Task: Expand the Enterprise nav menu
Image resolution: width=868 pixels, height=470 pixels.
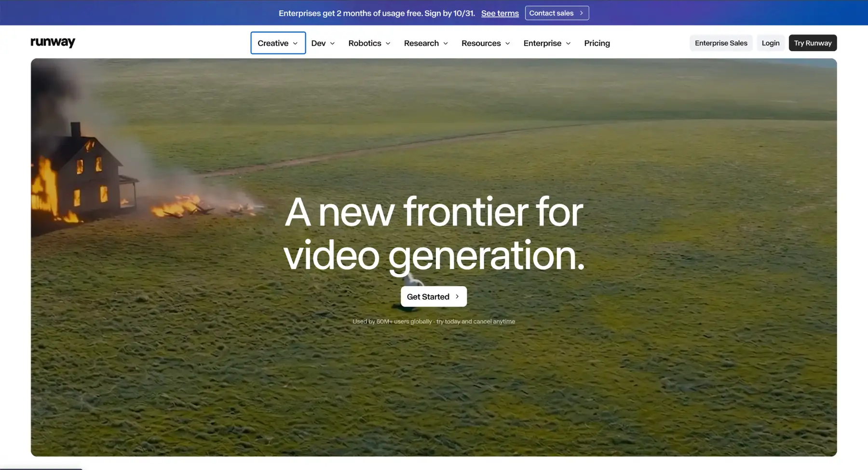Action: pyautogui.click(x=547, y=43)
